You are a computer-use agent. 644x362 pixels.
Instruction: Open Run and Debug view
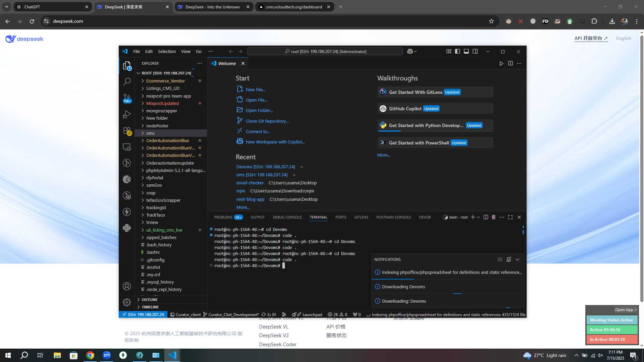coord(127,114)
